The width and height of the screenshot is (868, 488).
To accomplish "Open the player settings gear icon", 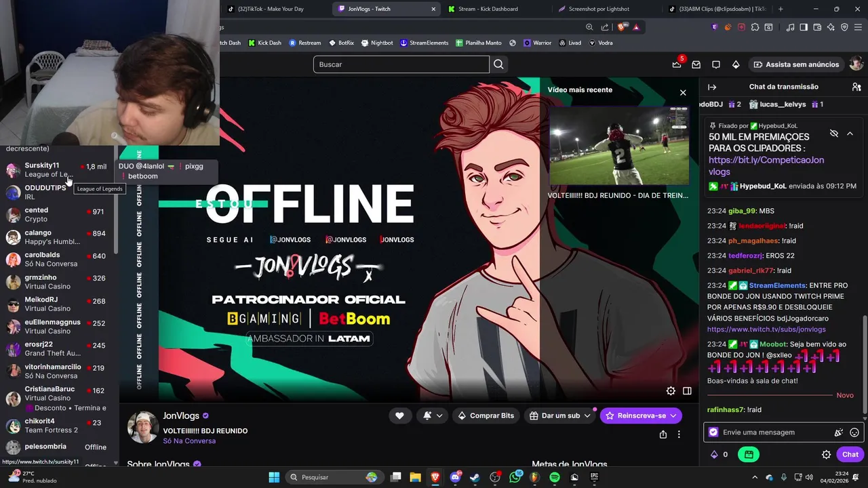I will pyautogui.click(x=671, y=390).
